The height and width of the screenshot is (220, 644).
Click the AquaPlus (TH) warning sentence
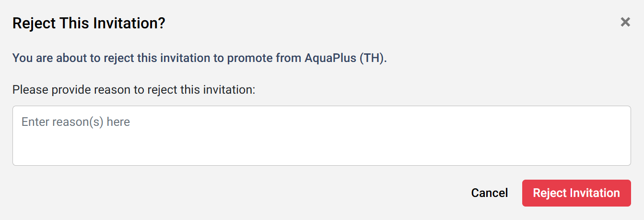point(199,59)
